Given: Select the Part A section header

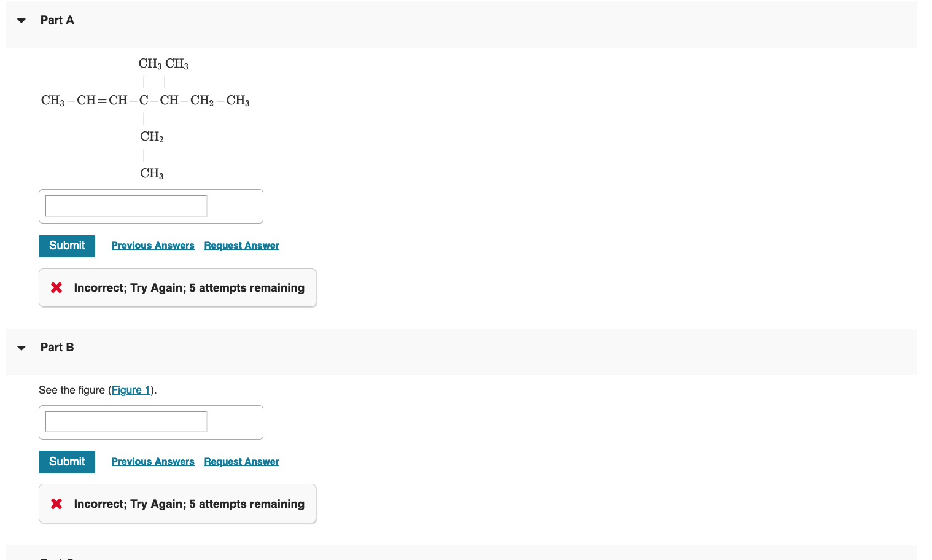Looking at the screenshot, I should click(x=57, y=20).
